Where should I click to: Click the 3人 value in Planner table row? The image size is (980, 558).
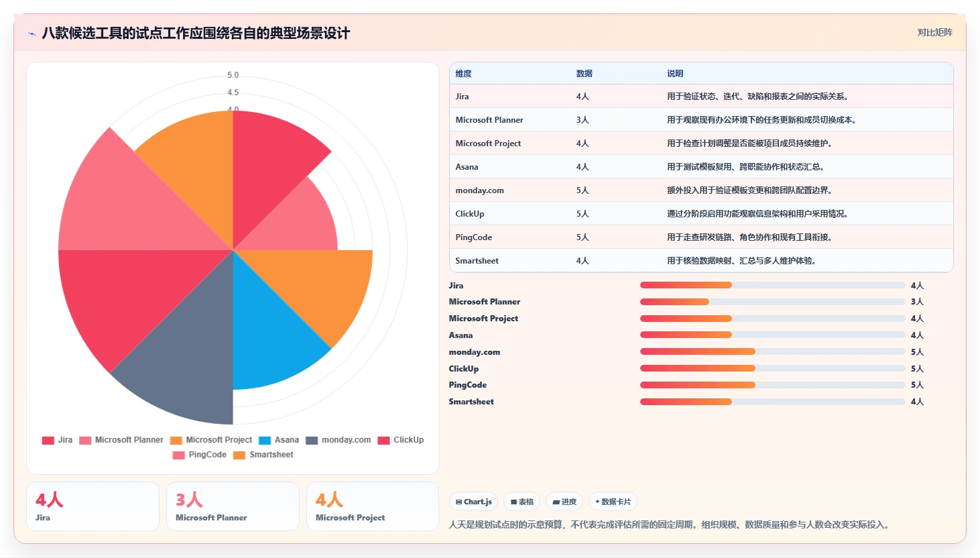(583, 120)
